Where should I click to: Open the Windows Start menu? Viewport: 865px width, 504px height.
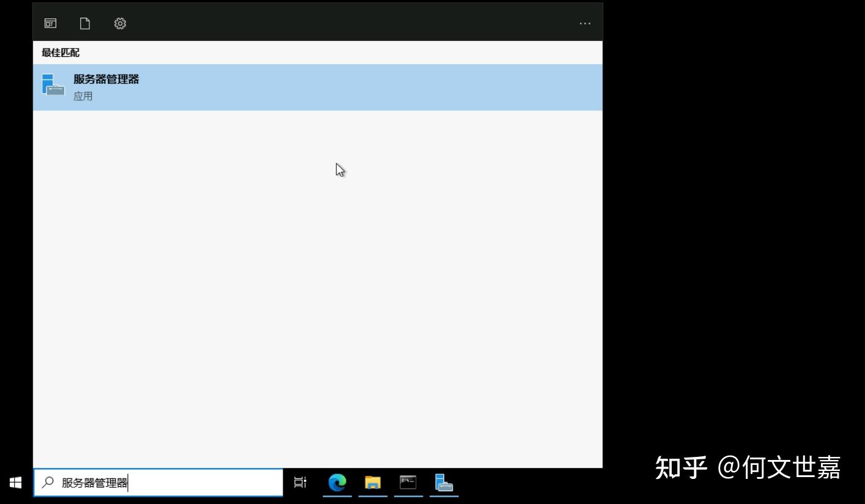pos(15,483)
